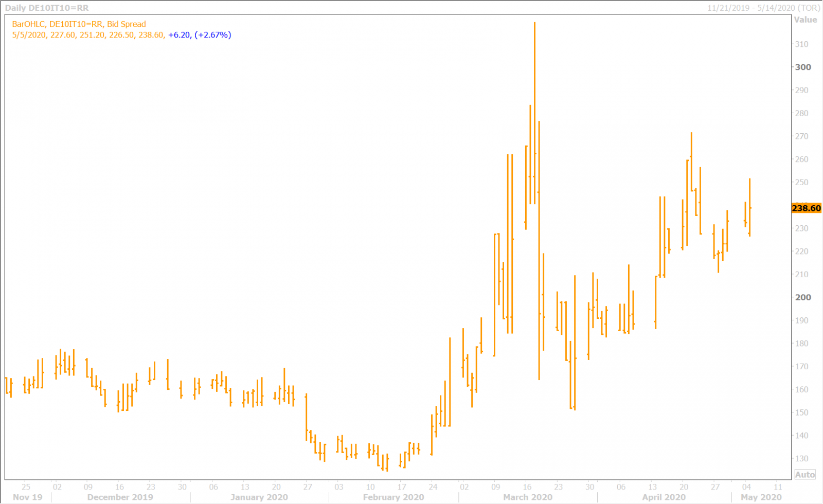This screenshot has width=823, height=504.
Task: Click the 180 value axis label
Action: 801,344
